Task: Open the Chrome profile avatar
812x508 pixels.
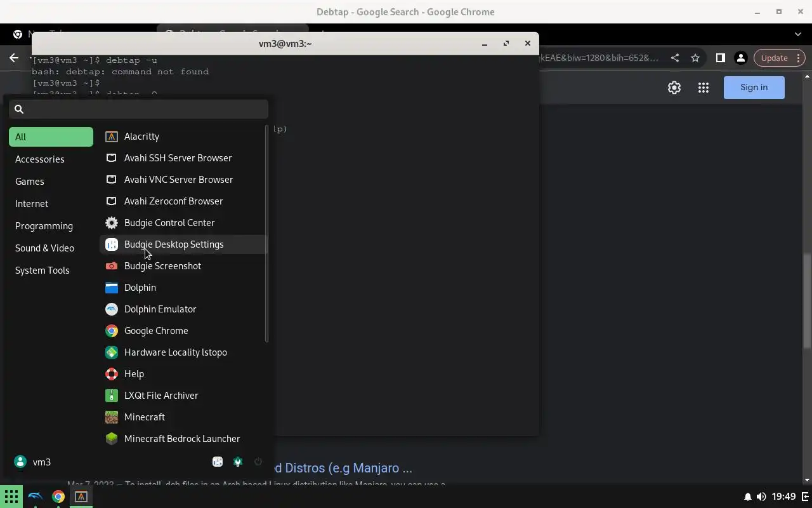Action: tap(740, 58)
